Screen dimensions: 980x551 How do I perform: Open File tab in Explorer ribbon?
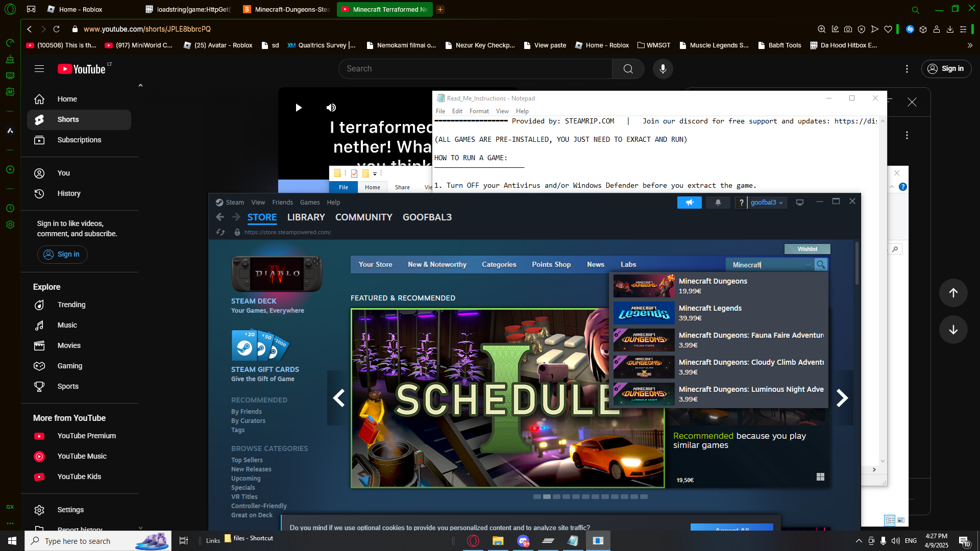click(344, 187)
